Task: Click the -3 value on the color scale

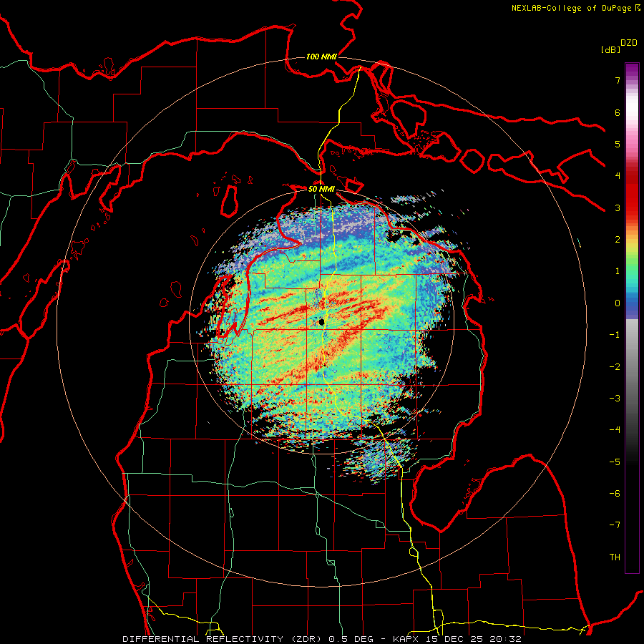Action: pyautogui.click(x=615, y=399)
